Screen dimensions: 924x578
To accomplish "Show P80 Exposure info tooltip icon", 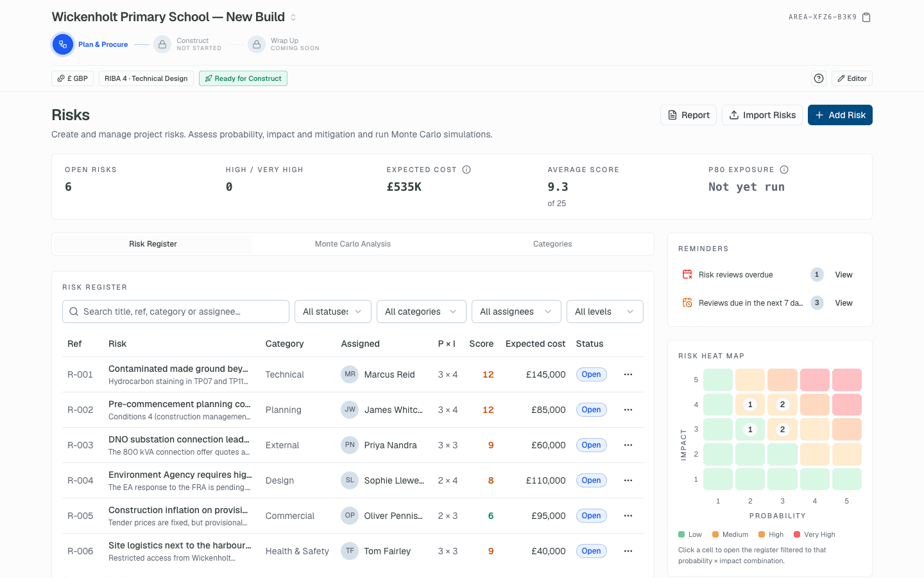I will point(784,170).
